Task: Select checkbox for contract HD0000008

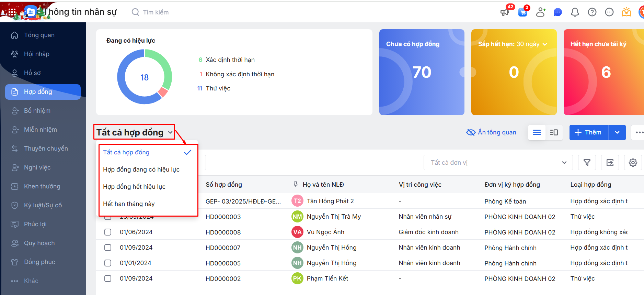Action: (x=108, y=232)
